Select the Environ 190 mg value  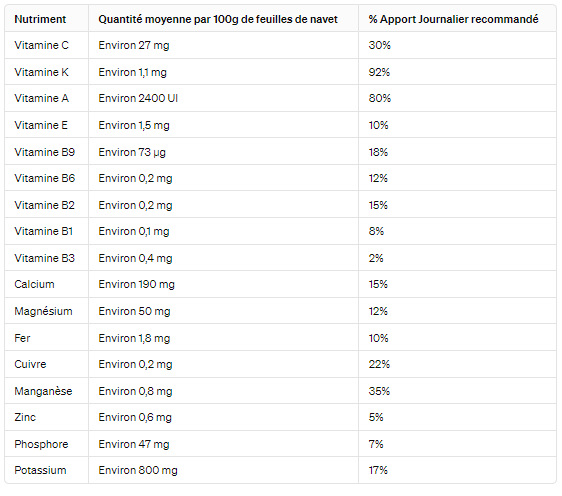click(136, 285)
